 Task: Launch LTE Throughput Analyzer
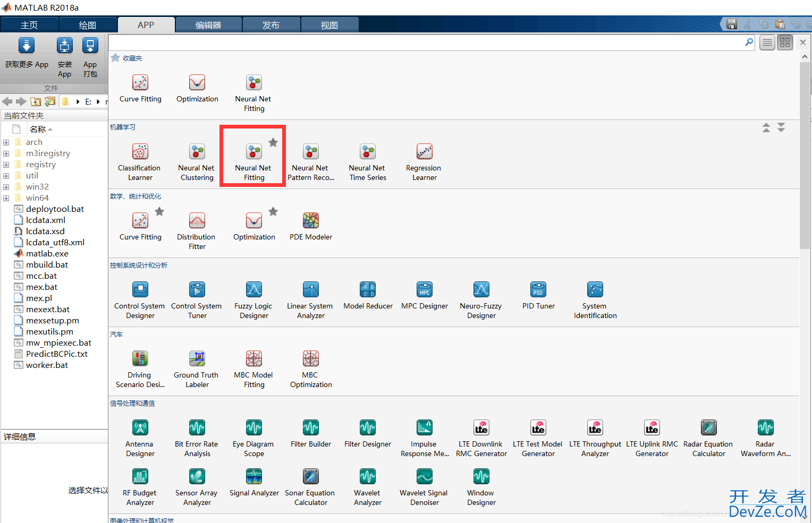click(595, 438)
